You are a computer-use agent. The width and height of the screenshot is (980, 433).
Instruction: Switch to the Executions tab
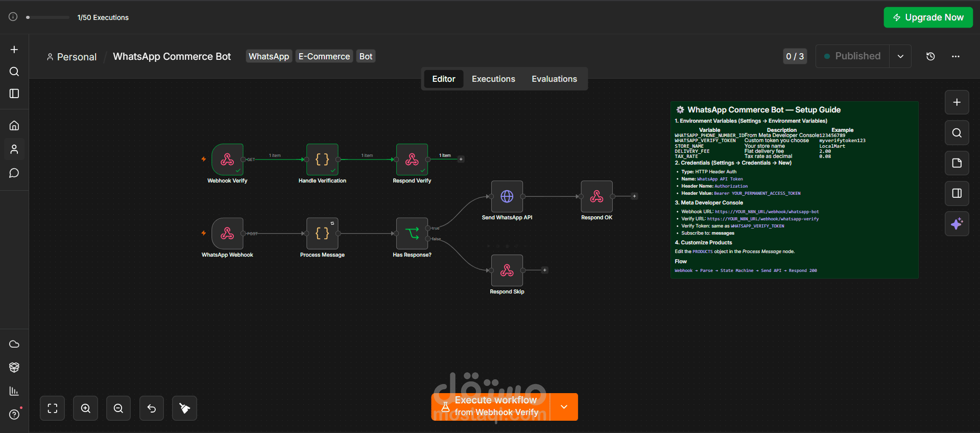(x=493, y=79)
